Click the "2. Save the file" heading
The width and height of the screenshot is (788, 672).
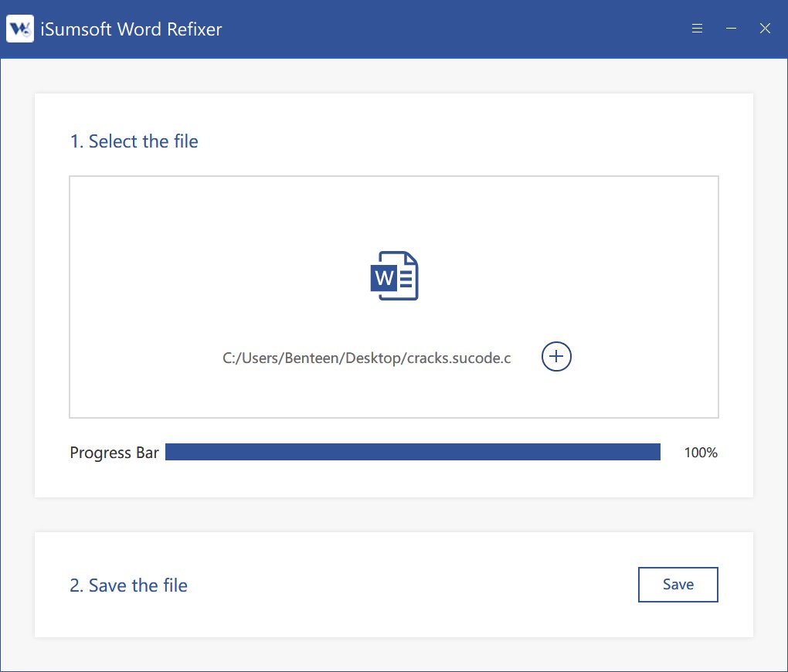pyautogui.click(x=129, y=585)
